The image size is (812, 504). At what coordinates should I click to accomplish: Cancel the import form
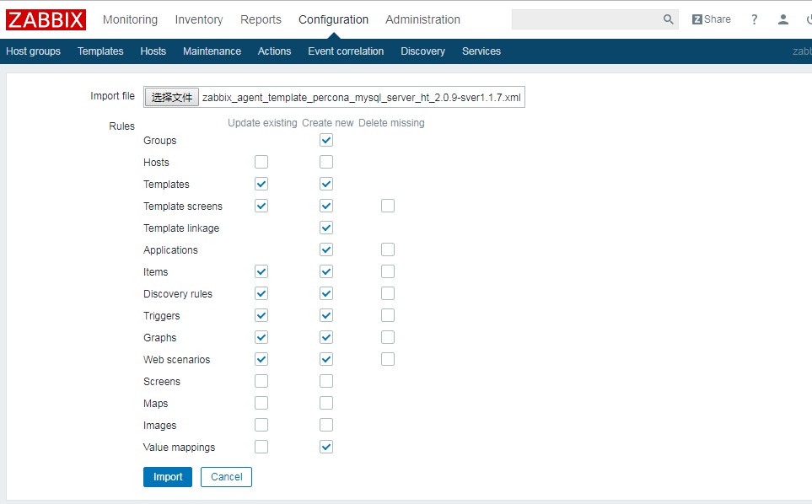(x=226, y=477)
